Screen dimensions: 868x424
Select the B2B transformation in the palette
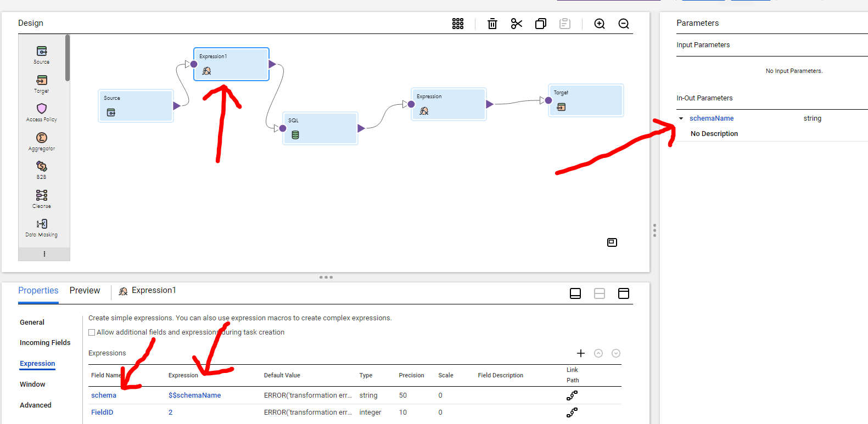pos(42,170)
